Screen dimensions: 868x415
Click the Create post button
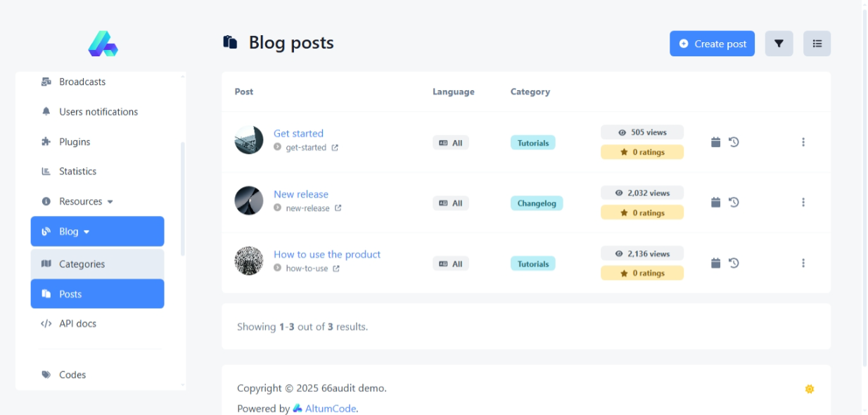coord(712,44)
